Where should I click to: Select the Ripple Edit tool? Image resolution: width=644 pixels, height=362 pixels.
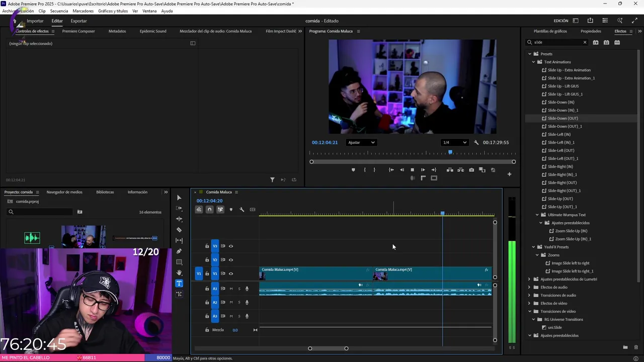coord(179,219)
